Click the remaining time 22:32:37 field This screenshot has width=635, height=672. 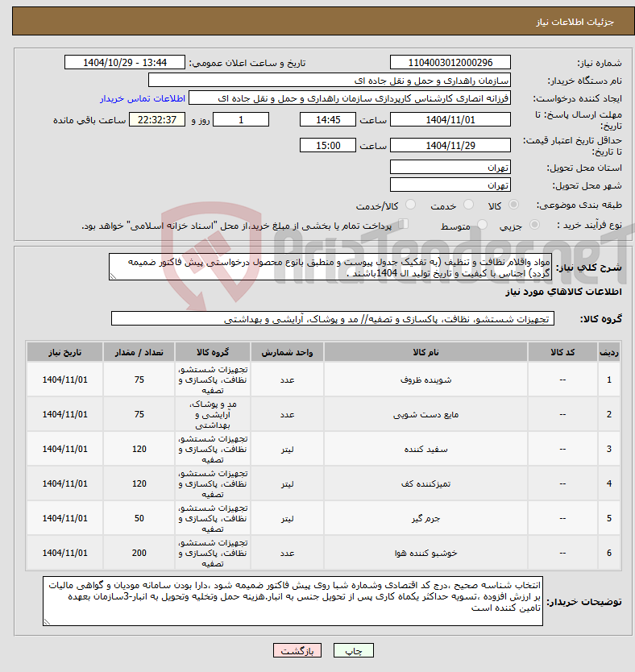pos(157,119)
